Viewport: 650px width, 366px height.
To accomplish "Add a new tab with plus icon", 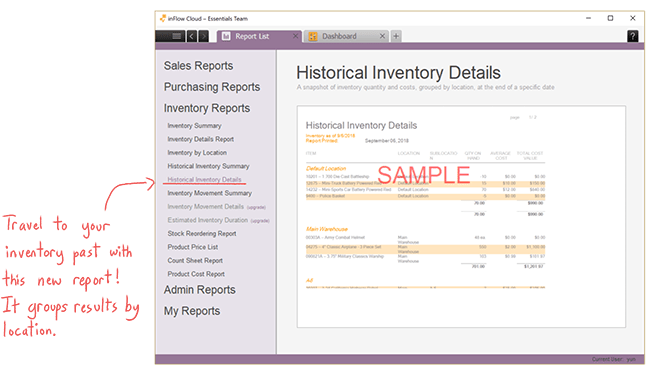I will tap(396, 36).
